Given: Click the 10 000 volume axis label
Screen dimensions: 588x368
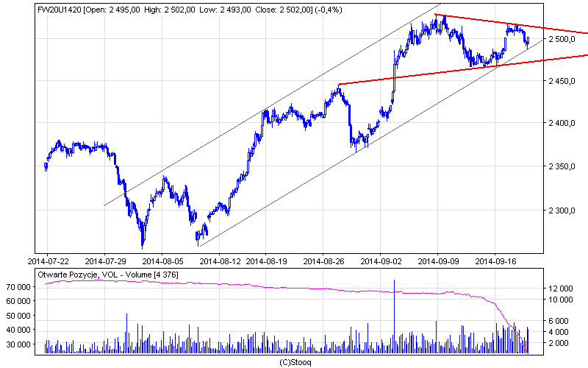Looking at the screenshot, I should pos(561,300).
